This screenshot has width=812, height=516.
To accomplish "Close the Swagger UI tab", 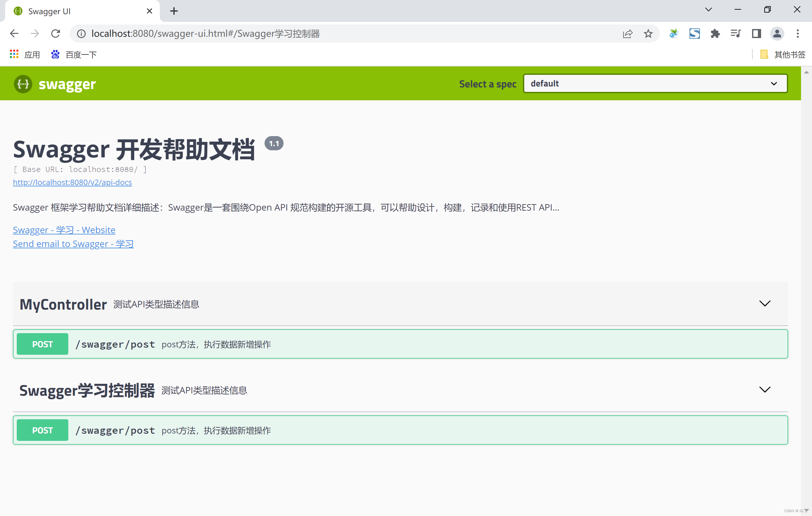I will 150,11.
